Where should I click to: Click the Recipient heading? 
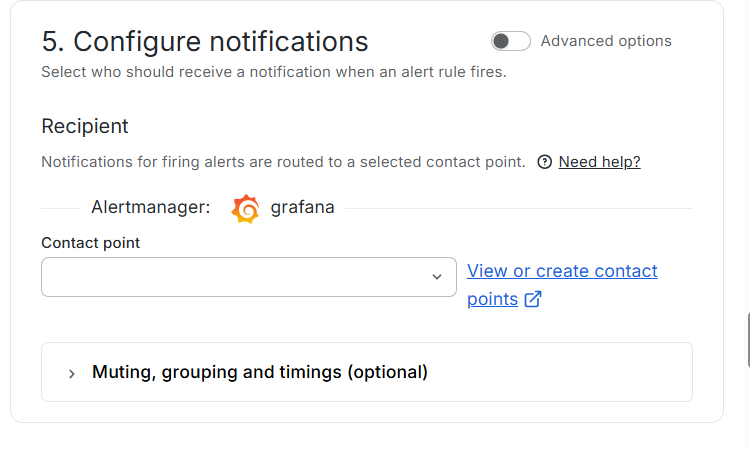85,126
